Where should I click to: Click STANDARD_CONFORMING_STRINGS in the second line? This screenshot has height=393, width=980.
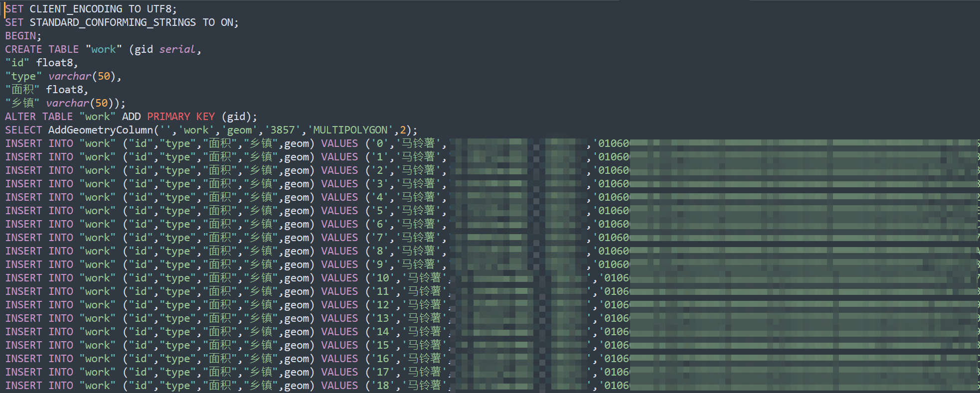click(113, 22)
